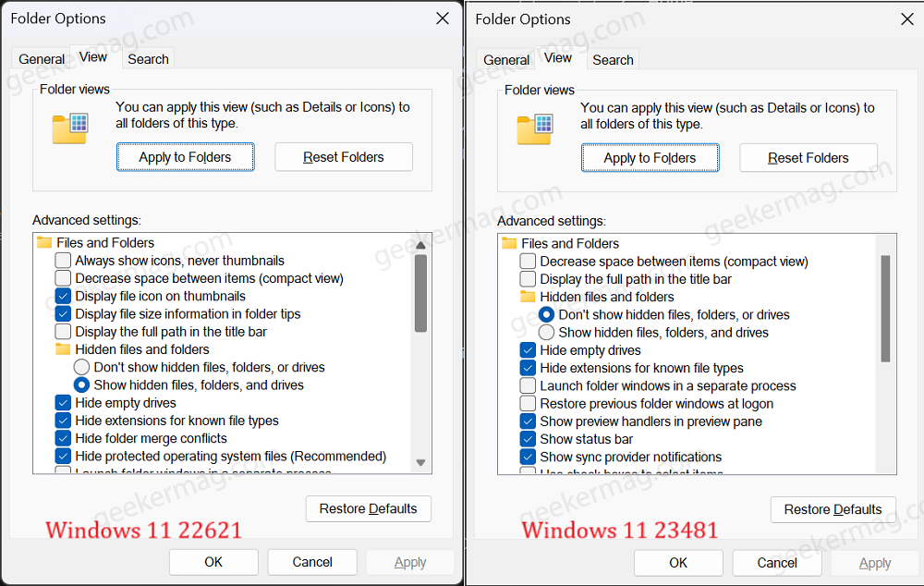
Task: Close the left Folder Options window
Action: (443, 18)
